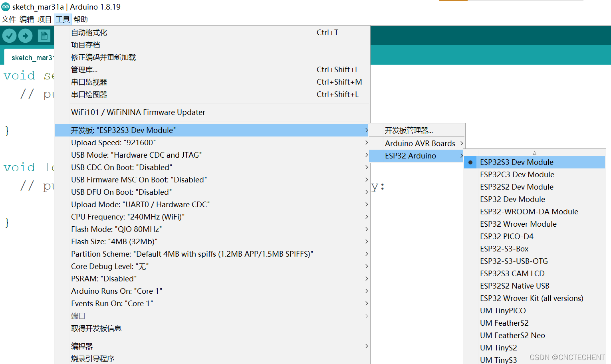This screenshot has width=611, height=364.
Task: Pick ESP32 Dev Module board
Action: pos(534,199)
